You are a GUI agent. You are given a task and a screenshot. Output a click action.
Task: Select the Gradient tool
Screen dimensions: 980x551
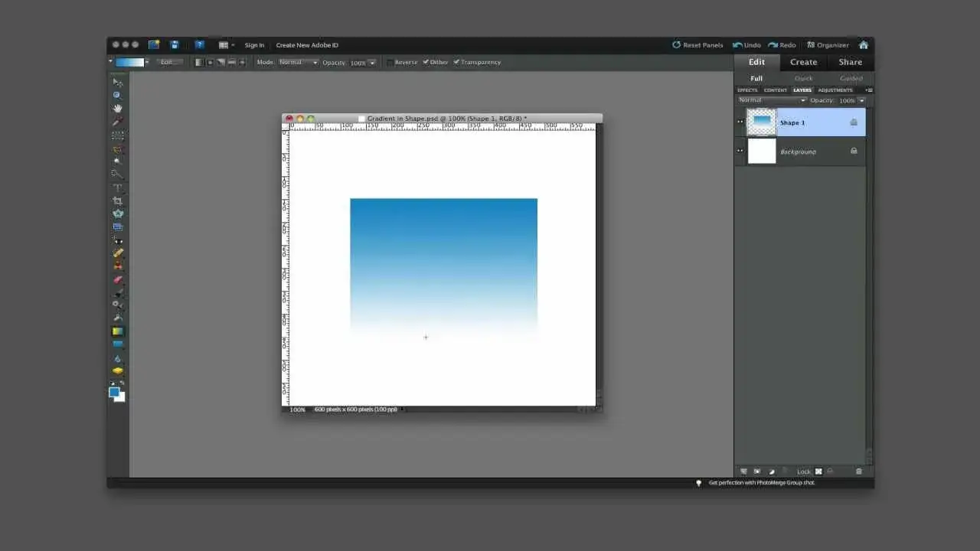[x=116, y=332]
